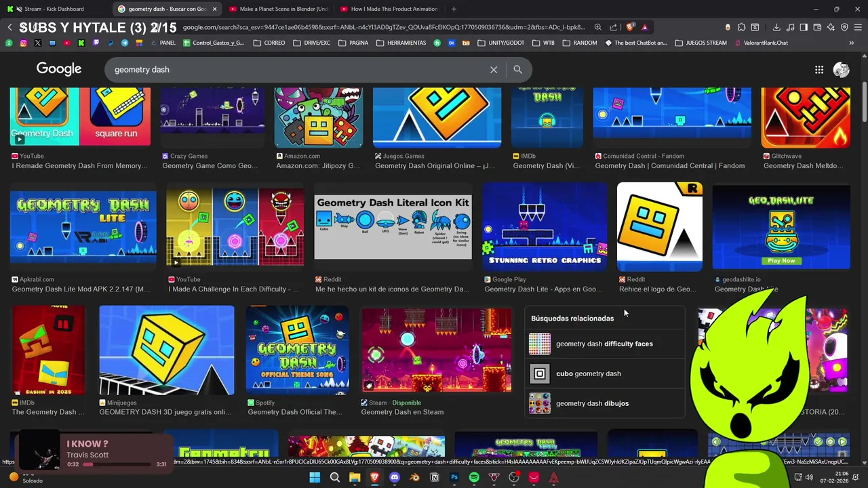Click the Windows Start button
This screenshot has width=868, height=488.
click(x=315, y=477)
